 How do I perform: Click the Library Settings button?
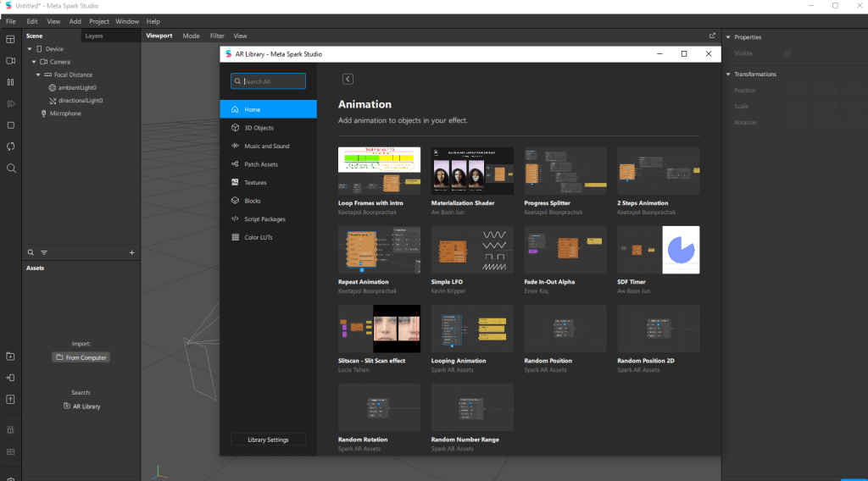(x=268, y=440)
